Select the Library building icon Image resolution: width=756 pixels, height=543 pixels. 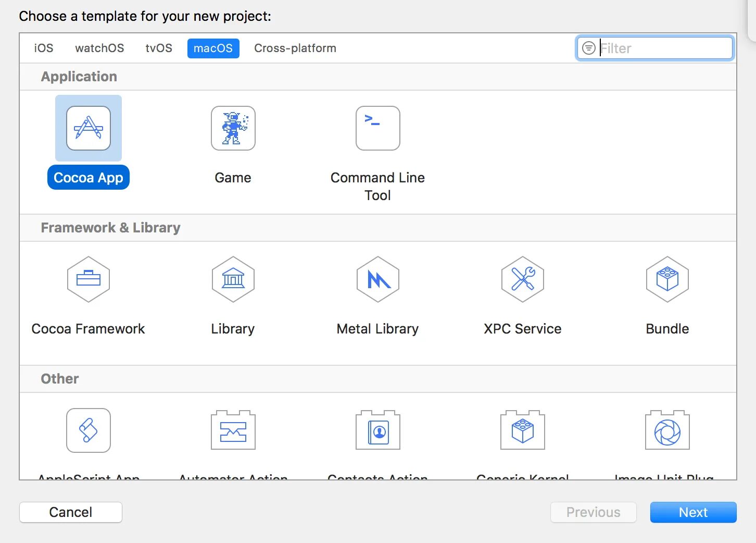coord(233,279)
